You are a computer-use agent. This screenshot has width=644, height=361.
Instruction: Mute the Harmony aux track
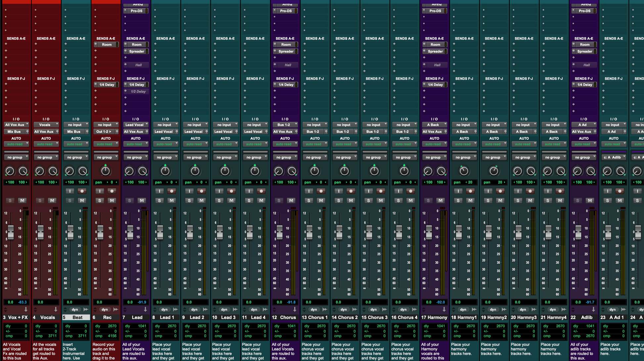440,201
